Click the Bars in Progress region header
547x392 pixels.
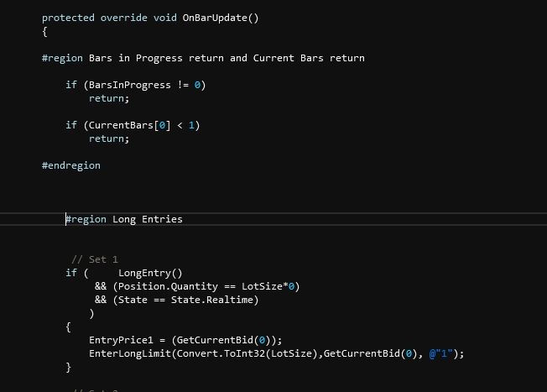pyautogui.click(x=202, y=58)
